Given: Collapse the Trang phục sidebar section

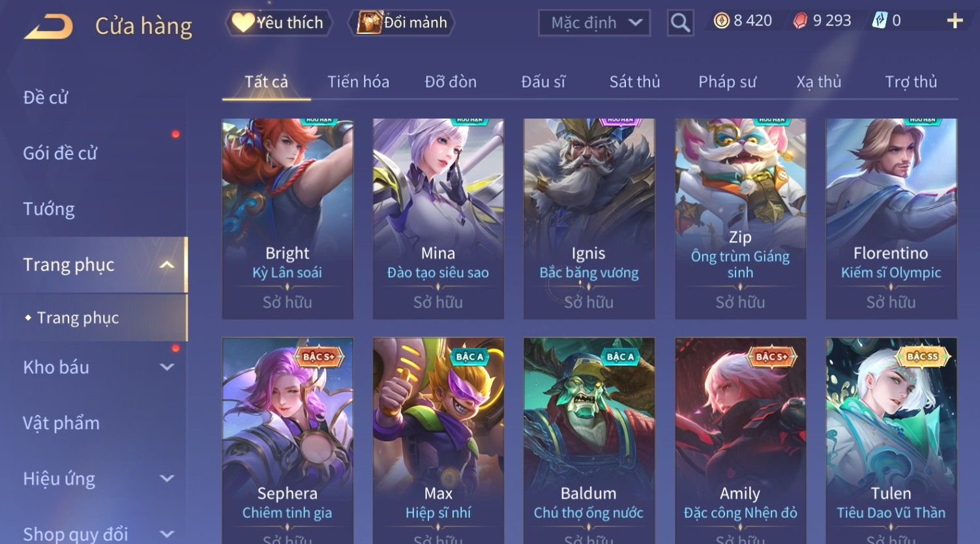Looking at the screenshot, I should [x=167, y=265].
